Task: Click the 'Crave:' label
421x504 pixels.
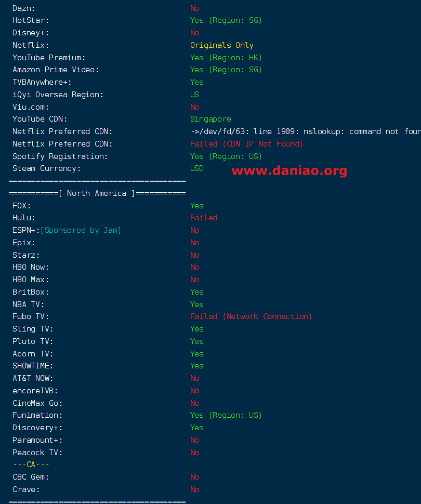Action: (26, 489)
